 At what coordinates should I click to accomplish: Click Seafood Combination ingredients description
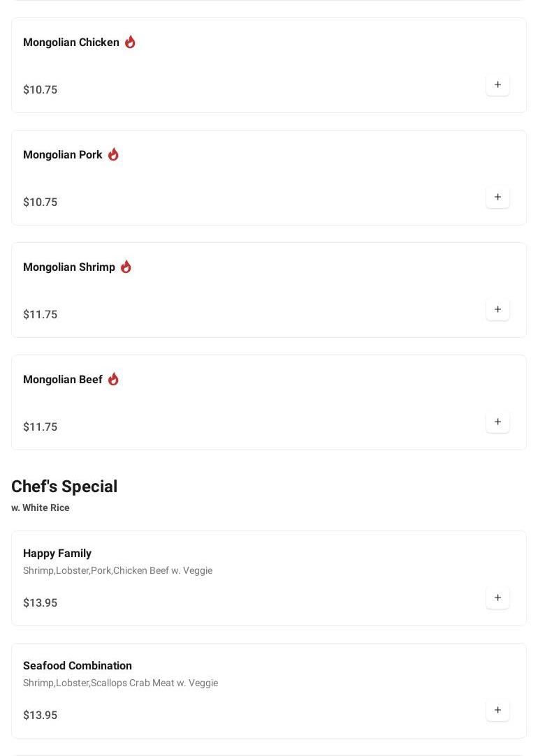click(120, 683)
